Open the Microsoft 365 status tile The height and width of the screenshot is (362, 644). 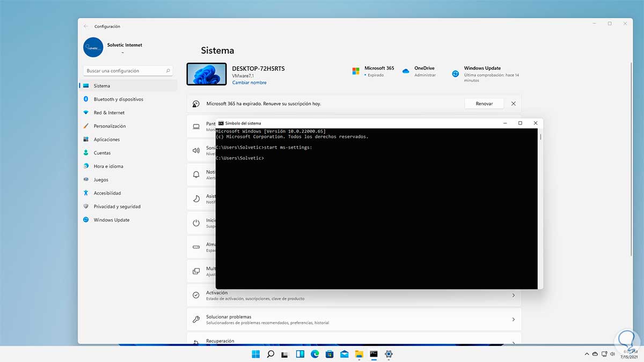pos(373,71)
